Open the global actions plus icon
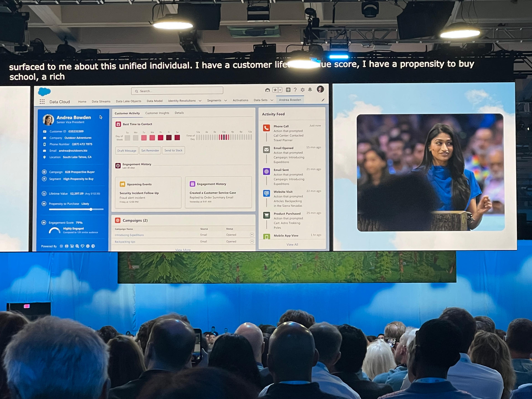532x399 pixels. point(288,90)
